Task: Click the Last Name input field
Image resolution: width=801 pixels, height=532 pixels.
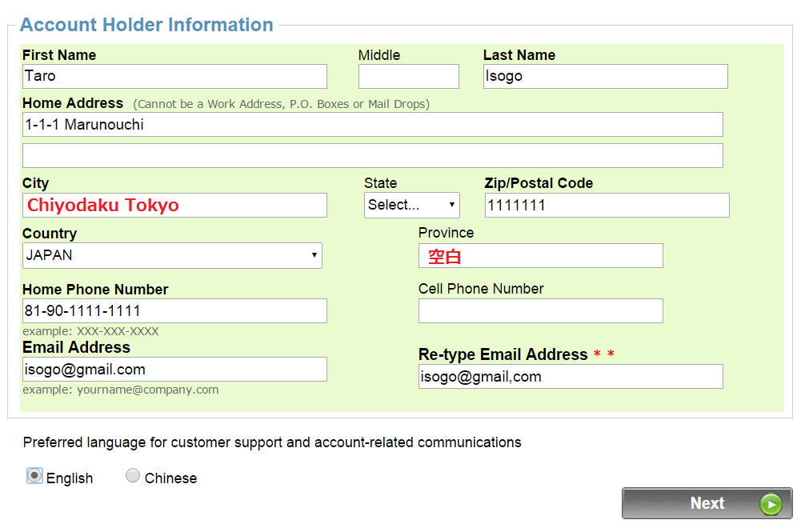Action: pyautogui.click(x=605, y=76)
